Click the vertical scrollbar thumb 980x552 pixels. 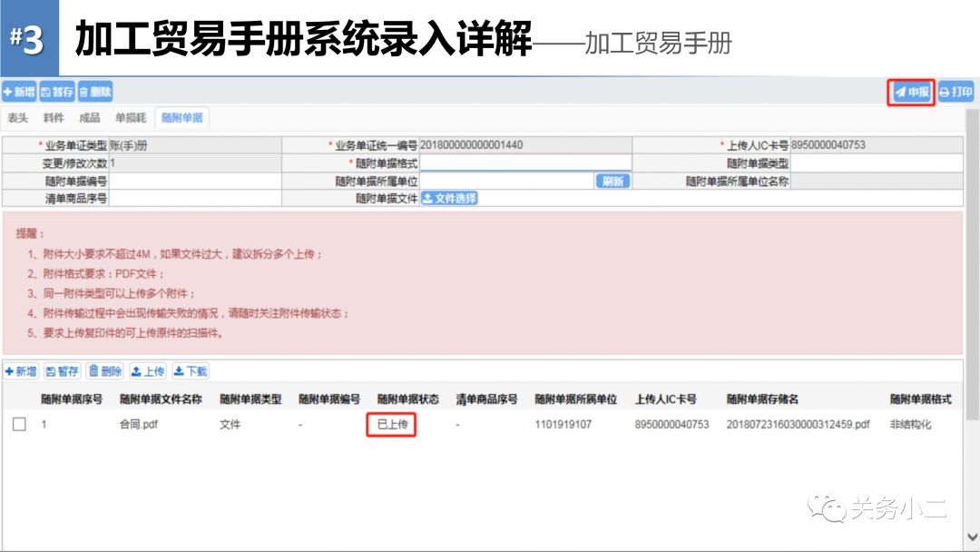[x=972, y=264]
